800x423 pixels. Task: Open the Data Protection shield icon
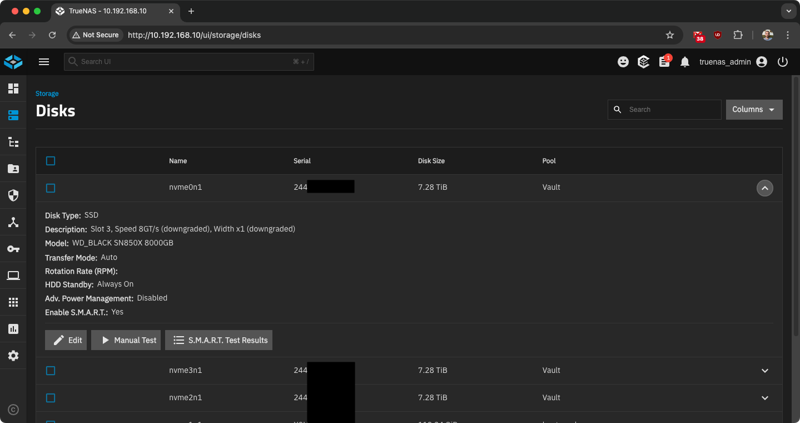click(x=13, y=195)
